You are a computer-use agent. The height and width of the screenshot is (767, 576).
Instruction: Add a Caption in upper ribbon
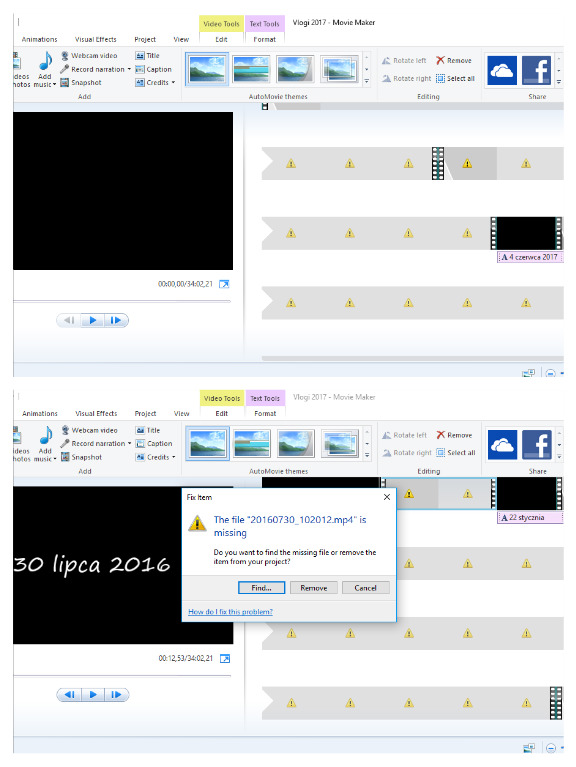click(153, 69)
